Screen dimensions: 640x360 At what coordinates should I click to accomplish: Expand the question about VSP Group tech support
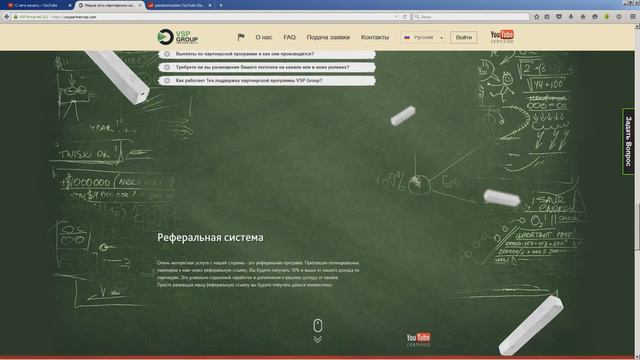(267, 81)
